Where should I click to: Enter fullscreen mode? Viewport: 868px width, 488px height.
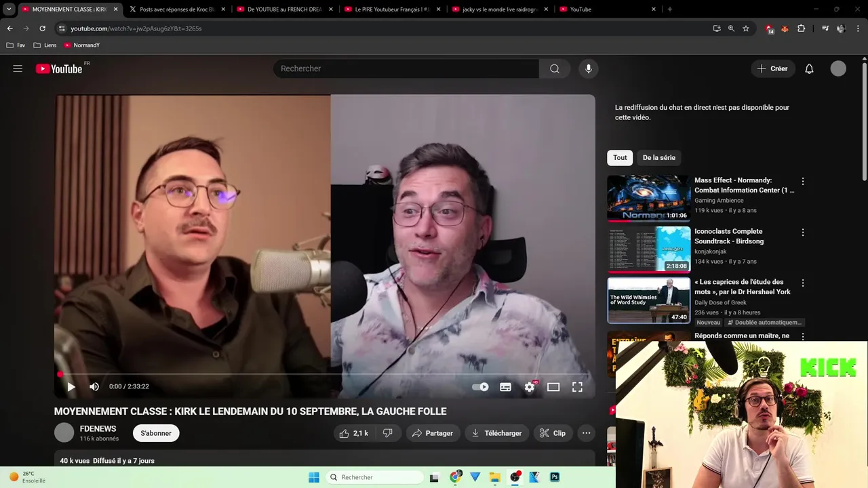[x=577, y=387]
